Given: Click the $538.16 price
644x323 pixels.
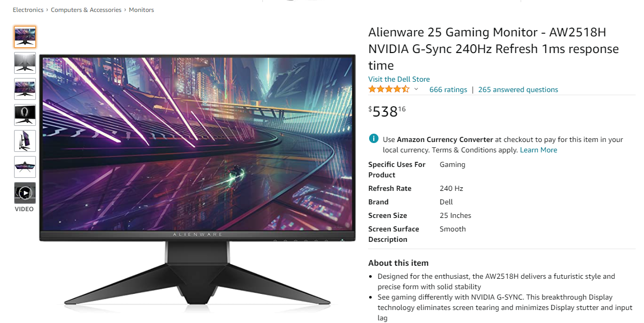Looking at the screenshot, I should [387, 111].
